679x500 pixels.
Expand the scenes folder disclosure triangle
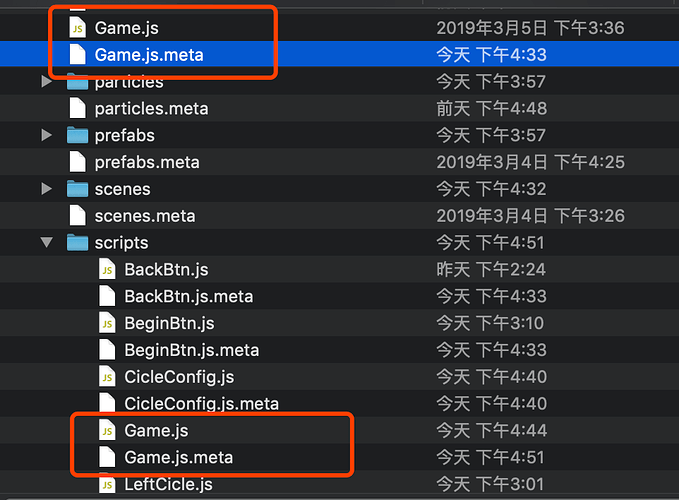click(x=46, y=189)
